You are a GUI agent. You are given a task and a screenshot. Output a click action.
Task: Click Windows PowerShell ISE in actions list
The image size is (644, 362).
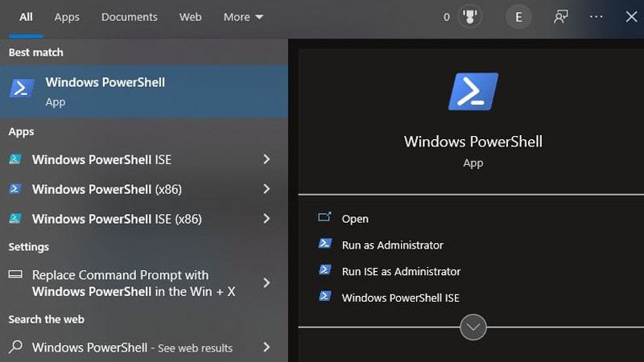(400, 298)
